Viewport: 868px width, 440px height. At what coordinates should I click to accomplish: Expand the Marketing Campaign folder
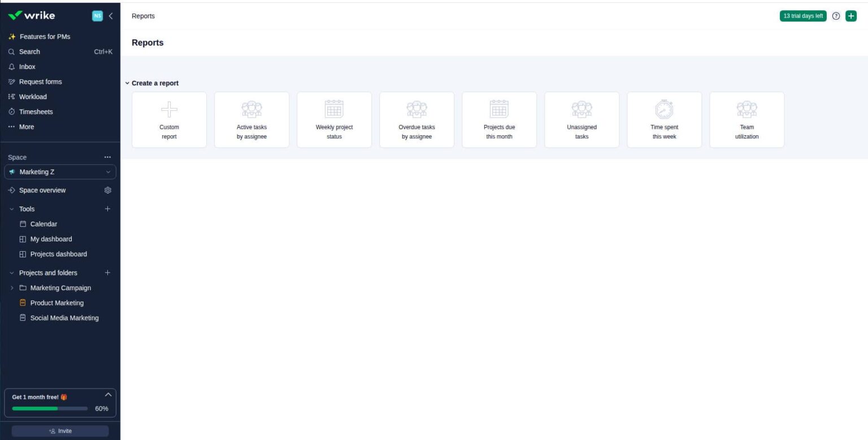(12, 287)
